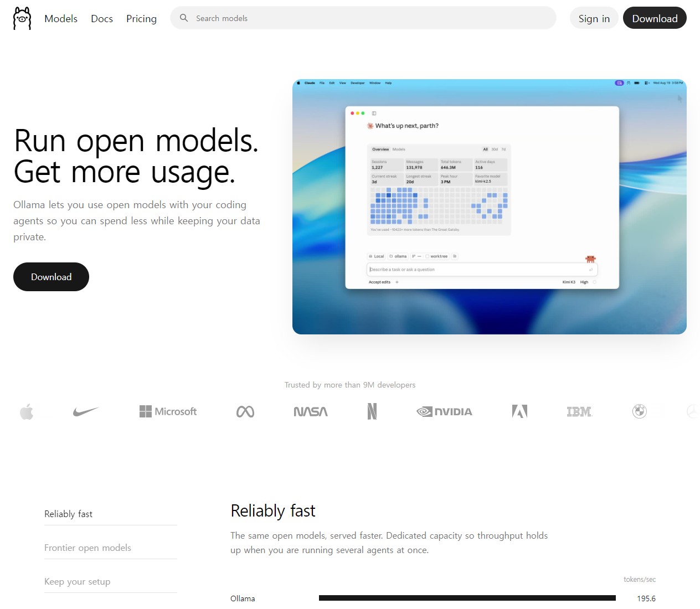Click the Microsoft logo
Image resolution: width=700 pixels, height=609 pixels.
point(168,411)
